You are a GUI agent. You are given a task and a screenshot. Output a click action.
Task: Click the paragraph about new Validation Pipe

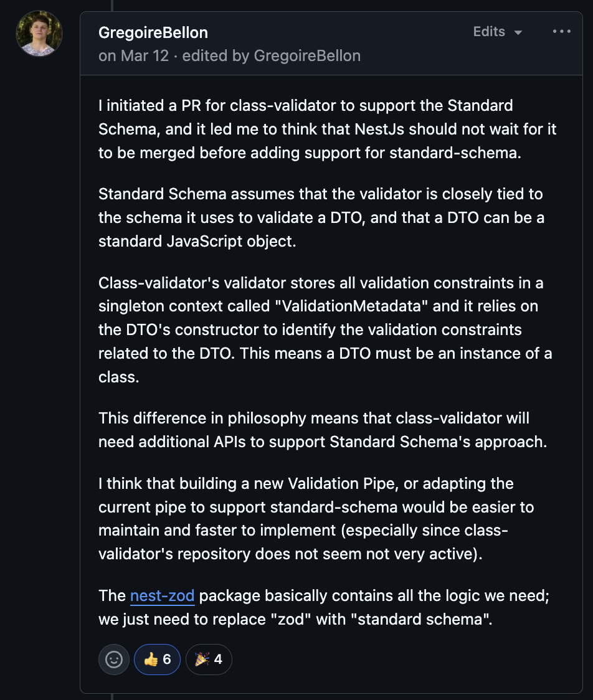point(316,519)
